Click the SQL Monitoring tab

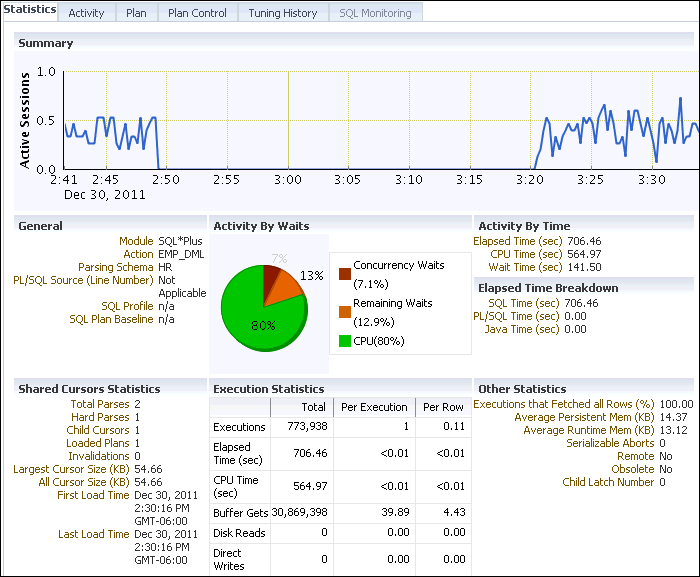[375, 13]
